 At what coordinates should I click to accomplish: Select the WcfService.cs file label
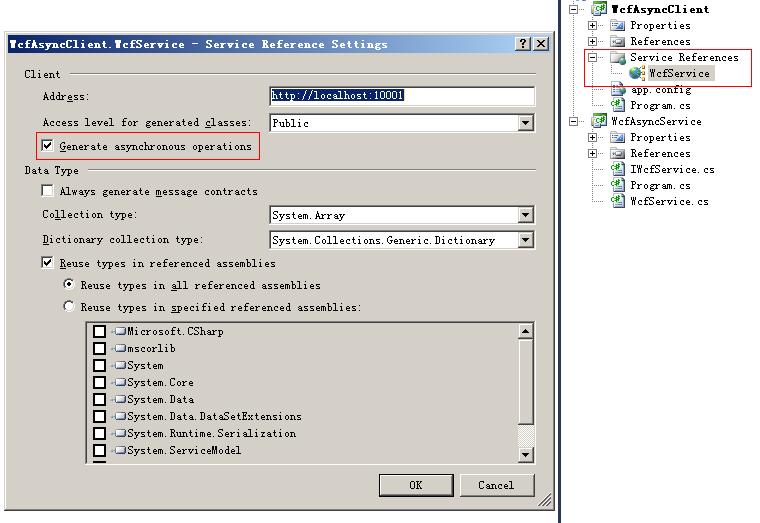669,201
